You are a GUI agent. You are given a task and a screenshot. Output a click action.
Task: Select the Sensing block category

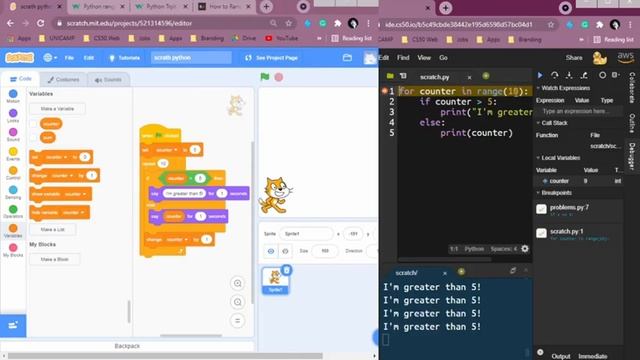click(x=13, y=192)
